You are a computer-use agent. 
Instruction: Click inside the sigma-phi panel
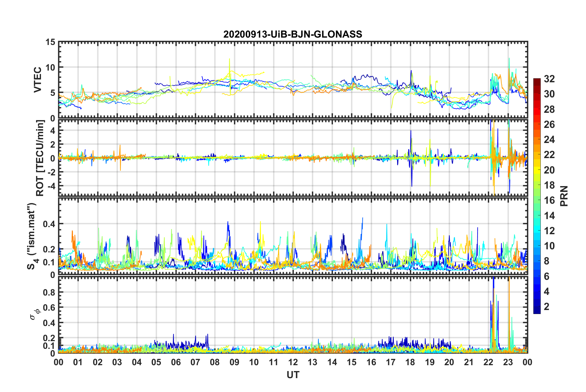[x=293, y=315]
